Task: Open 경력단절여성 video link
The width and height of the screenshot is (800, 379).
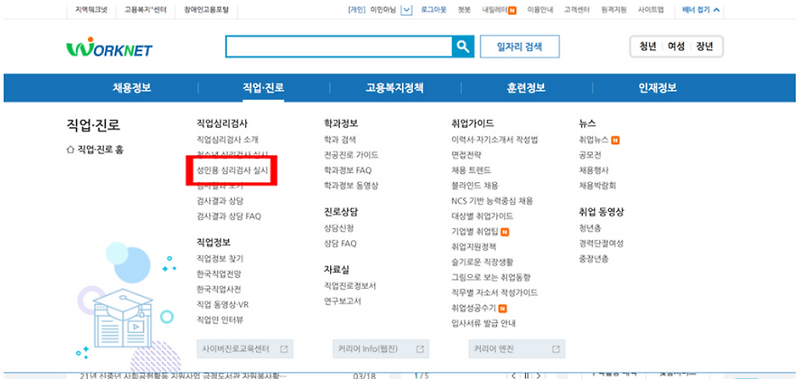Action: [601, 243]
